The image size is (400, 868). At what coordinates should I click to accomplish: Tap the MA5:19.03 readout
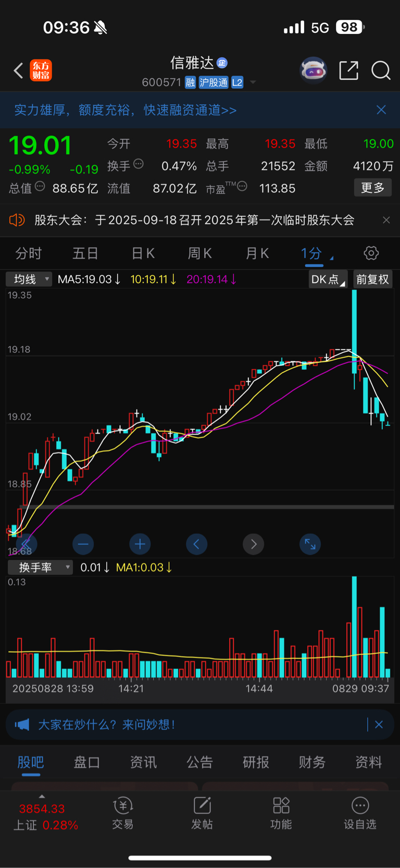89,279
